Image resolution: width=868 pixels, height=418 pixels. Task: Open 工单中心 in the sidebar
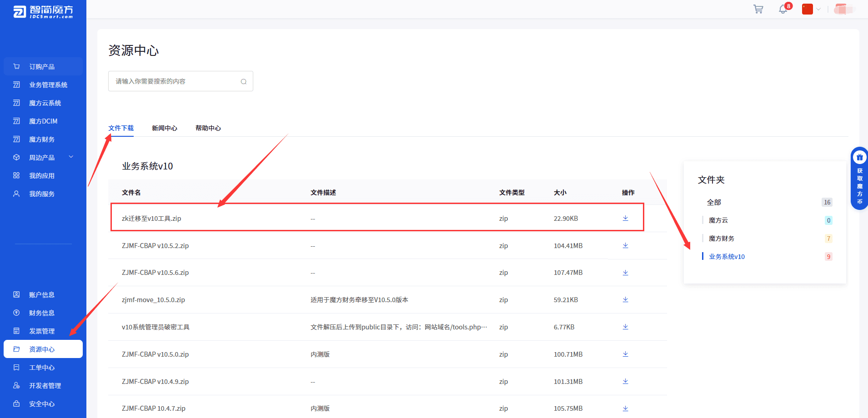click(x=43, y=367)
